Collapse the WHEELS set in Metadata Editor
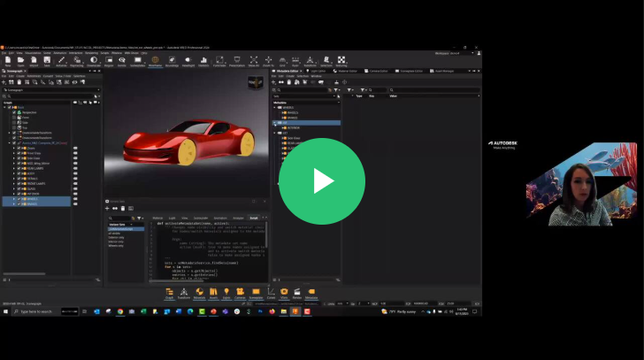Viewport: 644px width, 360px height. pos(275,108)
